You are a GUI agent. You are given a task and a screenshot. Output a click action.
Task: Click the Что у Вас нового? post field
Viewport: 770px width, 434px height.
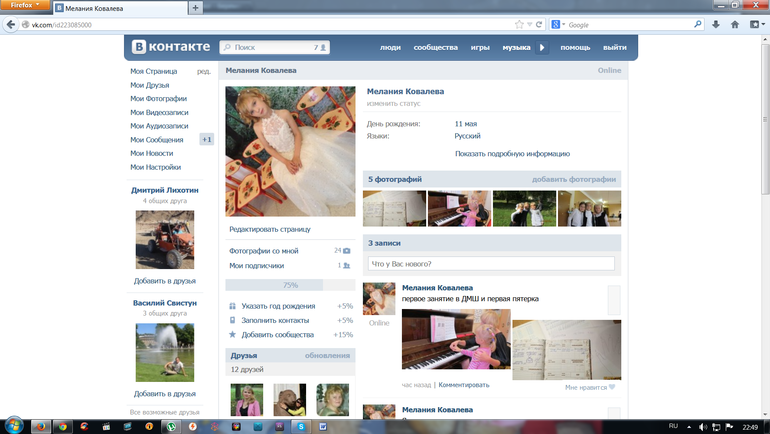coord(491,264)
